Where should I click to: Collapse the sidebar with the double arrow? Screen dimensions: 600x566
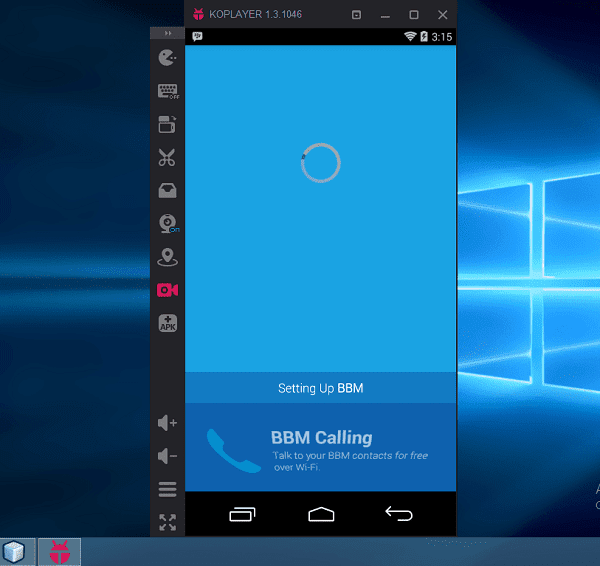point(168,33)
